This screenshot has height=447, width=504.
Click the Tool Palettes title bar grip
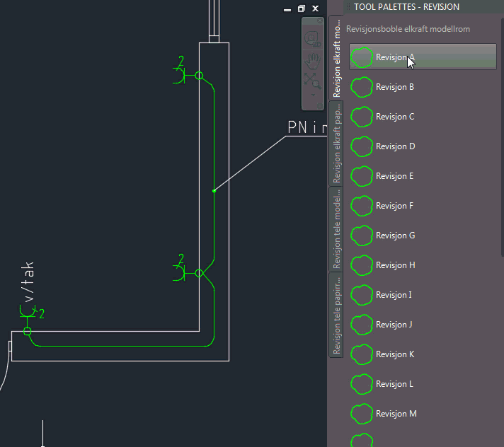[348, 6]
